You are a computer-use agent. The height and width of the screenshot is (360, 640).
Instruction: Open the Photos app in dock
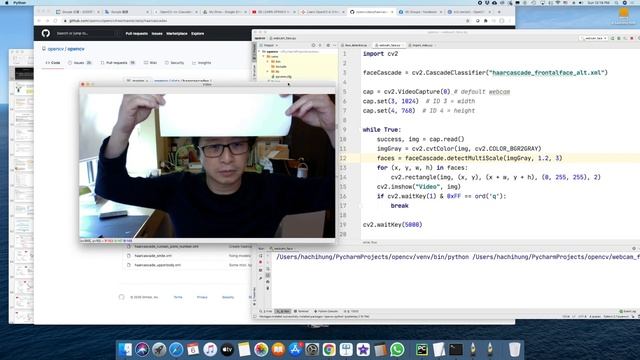(261, 349)
